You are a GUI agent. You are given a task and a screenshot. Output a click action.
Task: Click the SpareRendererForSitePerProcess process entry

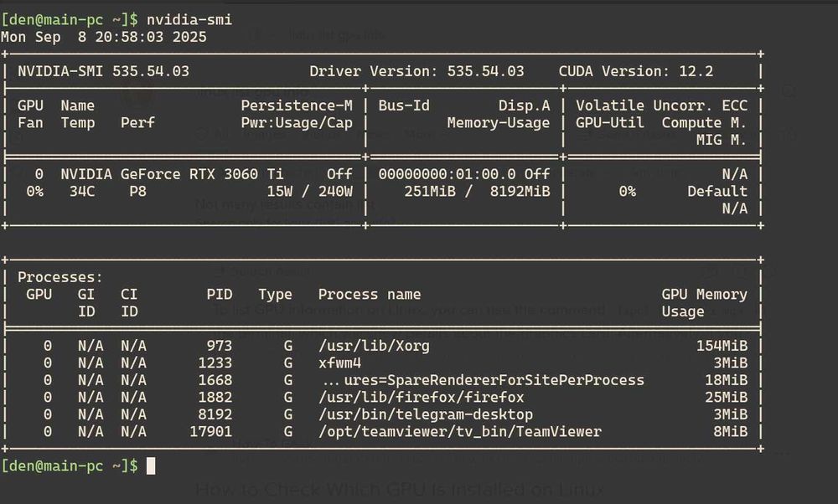point(482,380)
